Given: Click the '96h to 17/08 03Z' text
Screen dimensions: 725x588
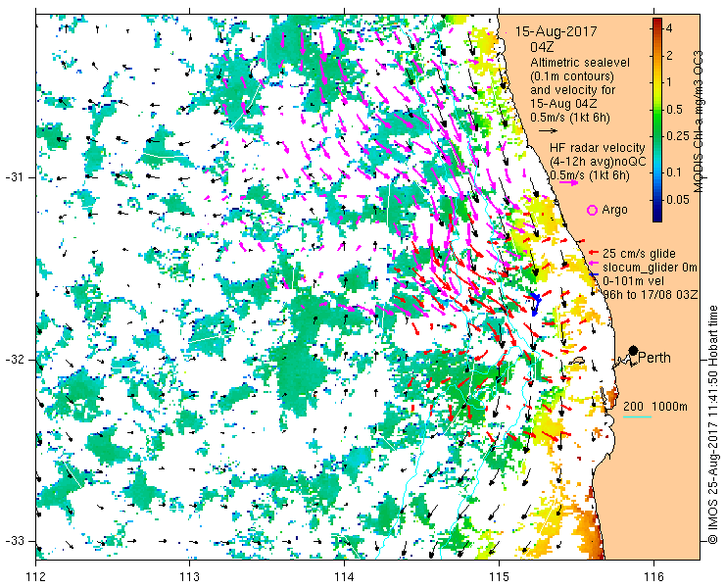Looking at the screenshot, I should click(651, 295).
